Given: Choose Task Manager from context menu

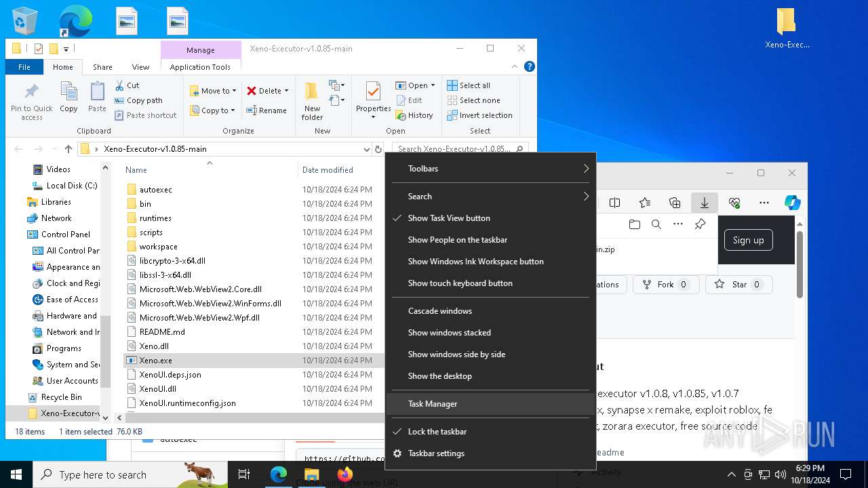Looking at the screenshot, I should pos(491,404).
